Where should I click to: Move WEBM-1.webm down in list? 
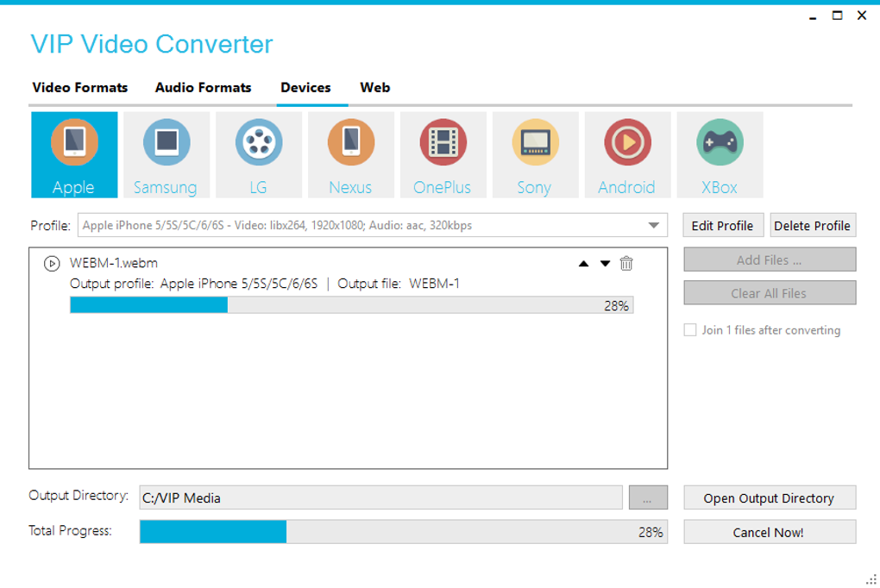click(605, 264)
